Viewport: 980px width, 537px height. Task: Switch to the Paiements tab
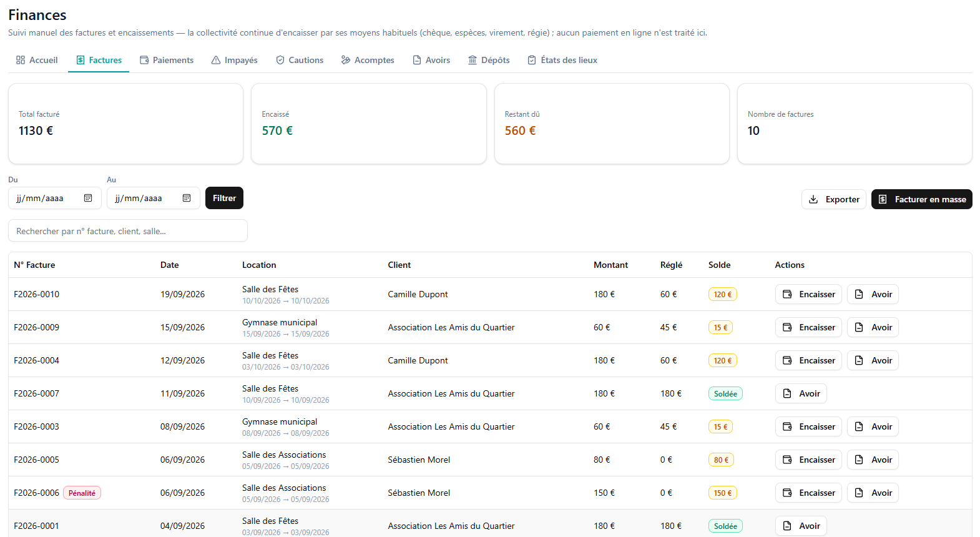point(167,60)
